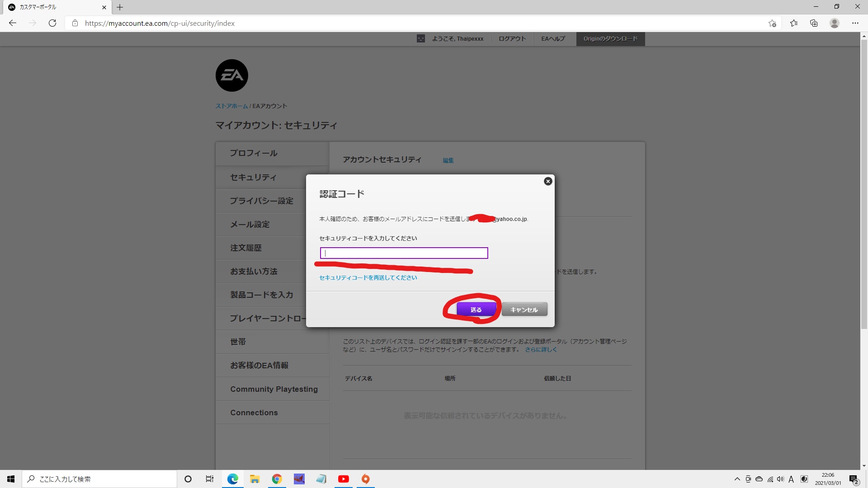Image resolution: width=868 pixels, height=488 pixels.
Task: Click the security code input field
Action: (x=404, y=253)
